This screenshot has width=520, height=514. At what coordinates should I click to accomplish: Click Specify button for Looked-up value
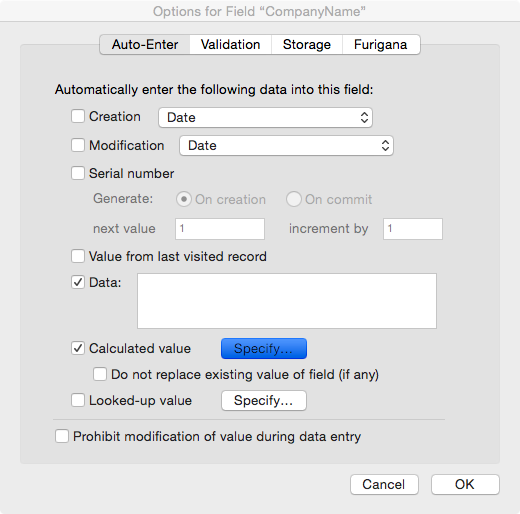pyautogui.click(x=264, y=400)
